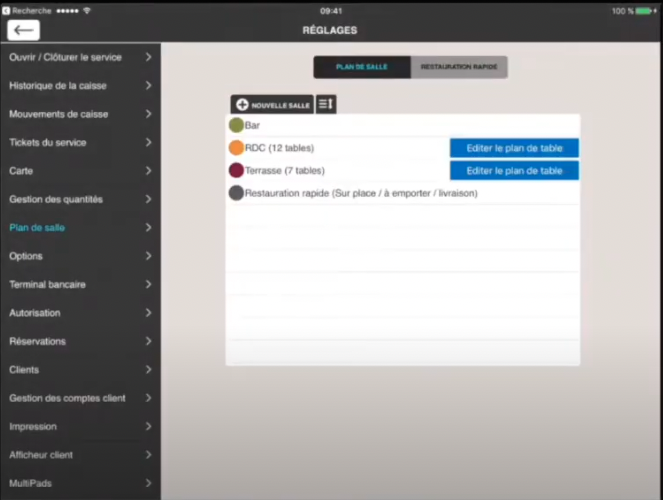Click the list reorder icon
This screenshot has width=663, height=500.
326,104
